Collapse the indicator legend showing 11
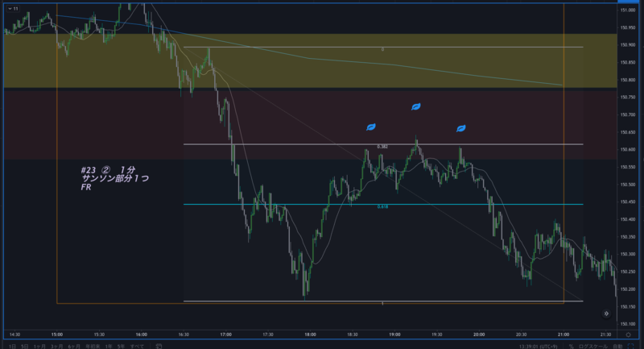This screenshot has width=644, height=349. (13, 9)
